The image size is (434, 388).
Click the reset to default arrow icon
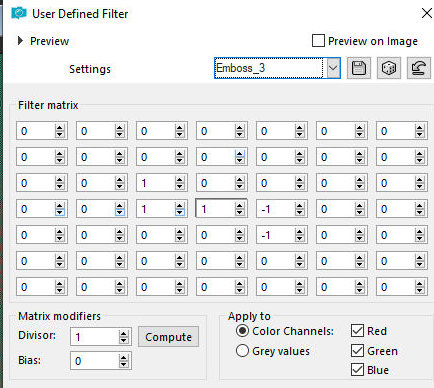(x=419, y=68)
